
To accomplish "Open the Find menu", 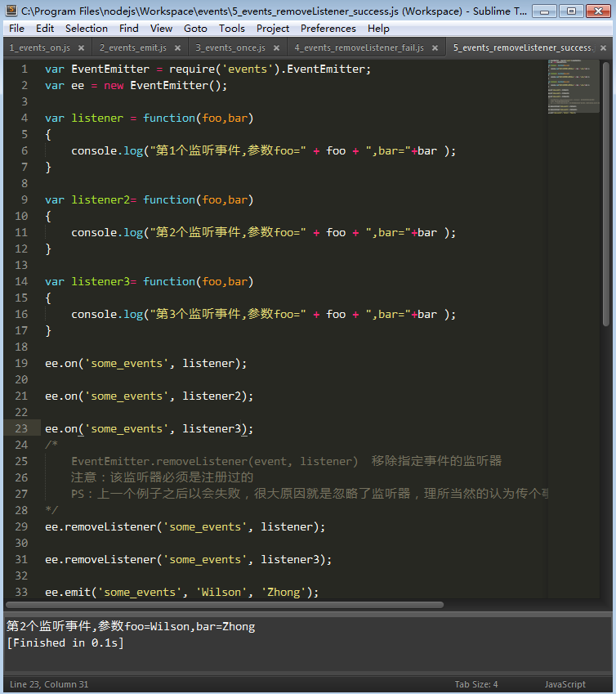I will click(129, 29).
